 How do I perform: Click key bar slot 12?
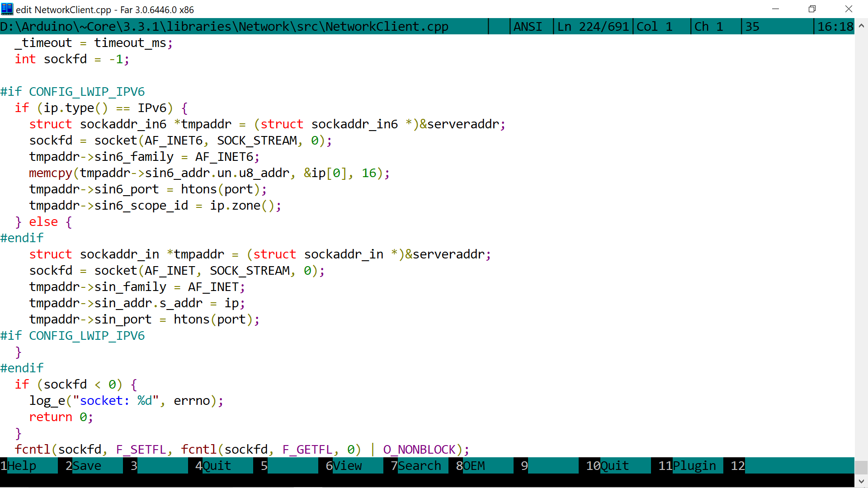pyautogui.click(x=738, y=465)
